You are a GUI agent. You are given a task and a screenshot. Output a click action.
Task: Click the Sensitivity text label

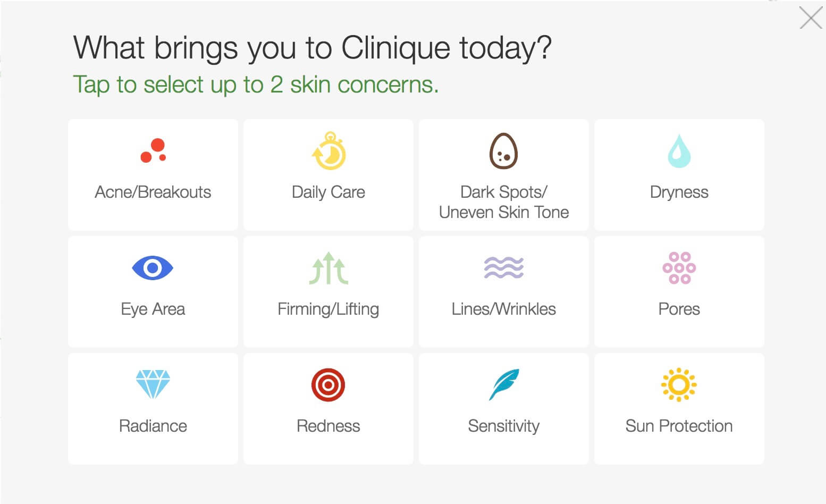pyautogui.click(x=504, y=426)
